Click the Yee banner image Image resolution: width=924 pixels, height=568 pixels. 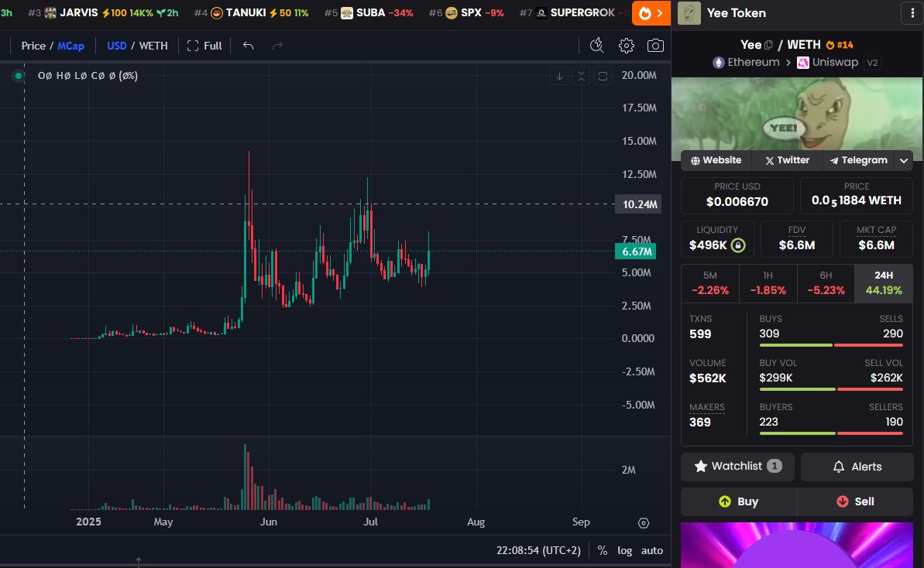(797, 115)
